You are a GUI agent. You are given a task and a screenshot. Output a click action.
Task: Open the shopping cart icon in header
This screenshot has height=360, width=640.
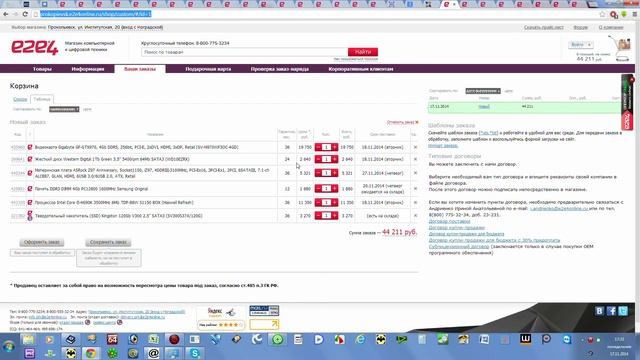(620, 47)
